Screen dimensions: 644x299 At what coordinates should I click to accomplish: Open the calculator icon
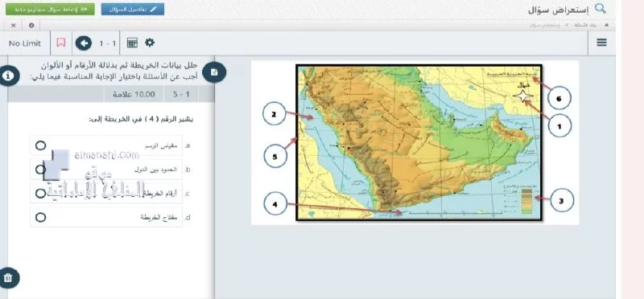click(x=132, y=43)
